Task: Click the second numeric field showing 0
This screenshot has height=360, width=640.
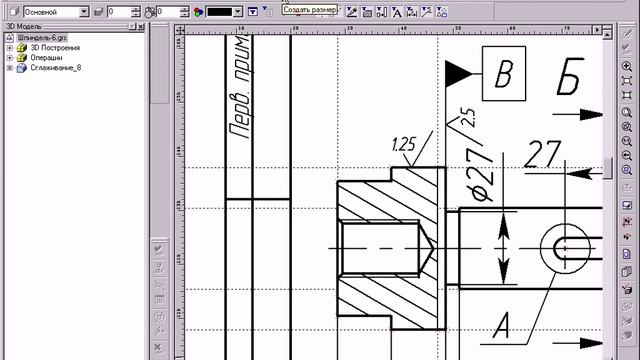Action: point(168,12)
